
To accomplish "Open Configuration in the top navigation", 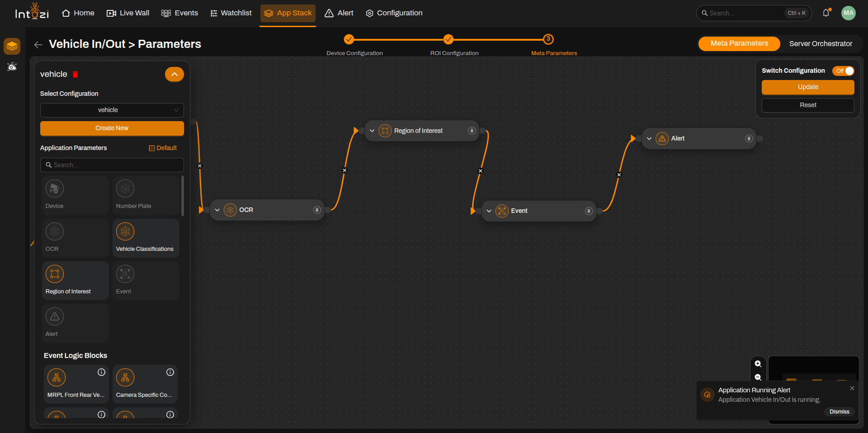I will click(x=394, y=13).
